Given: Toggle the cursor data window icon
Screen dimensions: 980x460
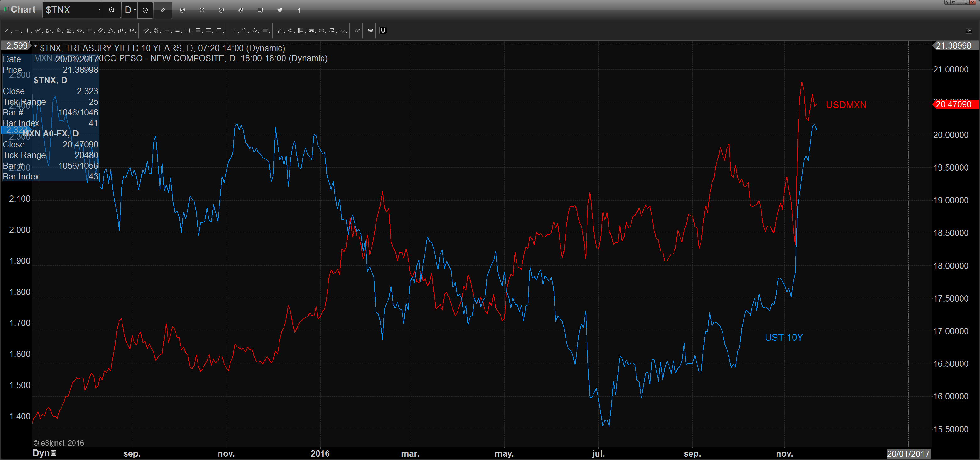Looking at the screenshot, I should [x=370, y=30].
